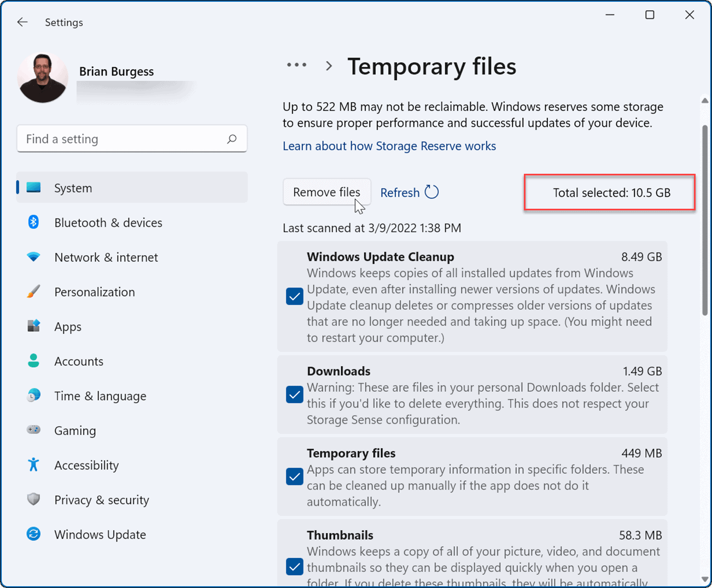The width and height of the screenshot is (712, 588).
Task: Open the Network & internet globe icon
Action: 33,257
